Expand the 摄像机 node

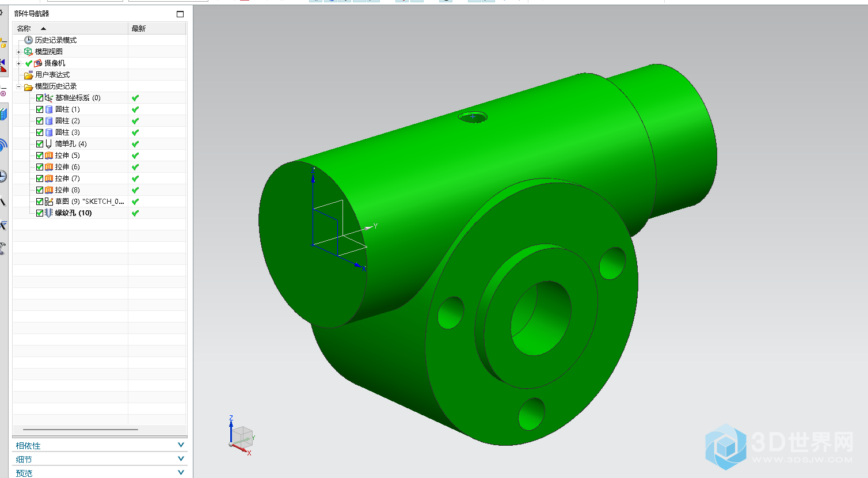18,63
